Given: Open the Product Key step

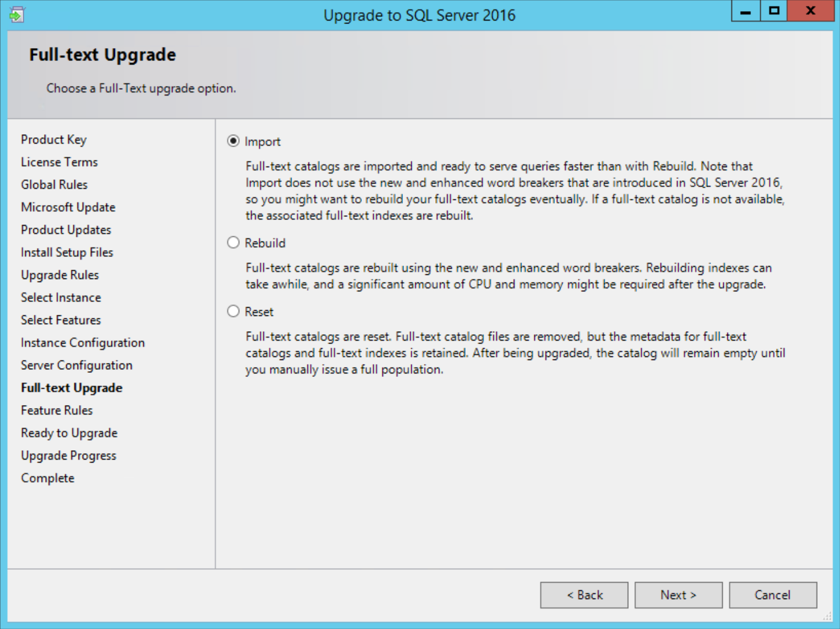Looking at the screenshot, I should point(53,140).
